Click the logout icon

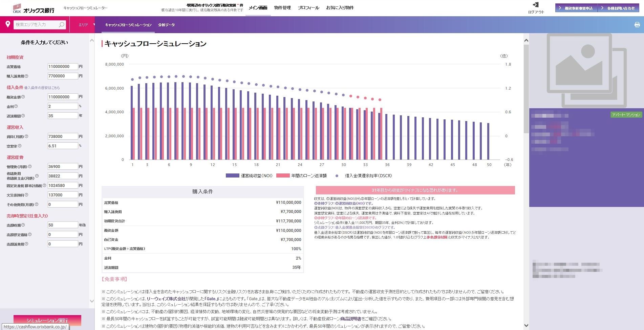pyautogui.click(x=536, y=5)
